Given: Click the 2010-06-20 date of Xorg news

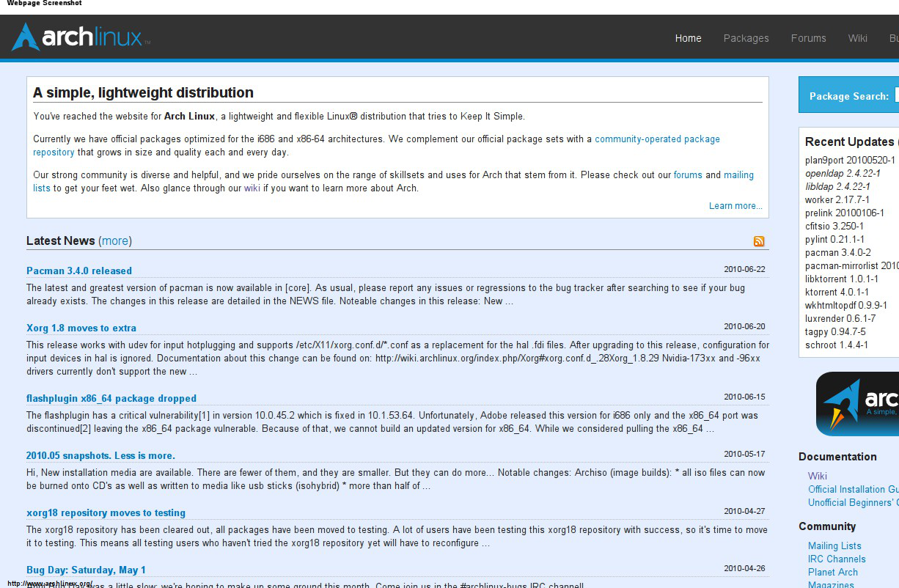Looking at the screenshot, I should pyautogui.click(x=744, y=326).
